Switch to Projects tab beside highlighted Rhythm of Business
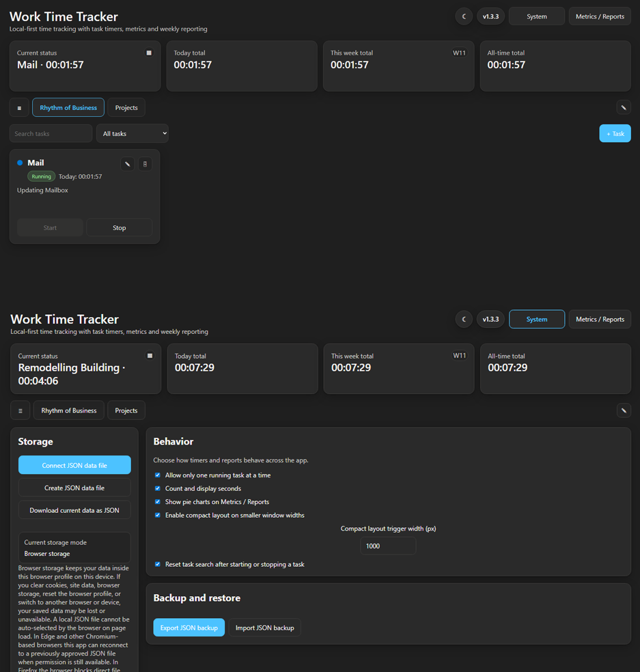Image resolution: width=640 pixels, height=672 pixels. point(126,108)
